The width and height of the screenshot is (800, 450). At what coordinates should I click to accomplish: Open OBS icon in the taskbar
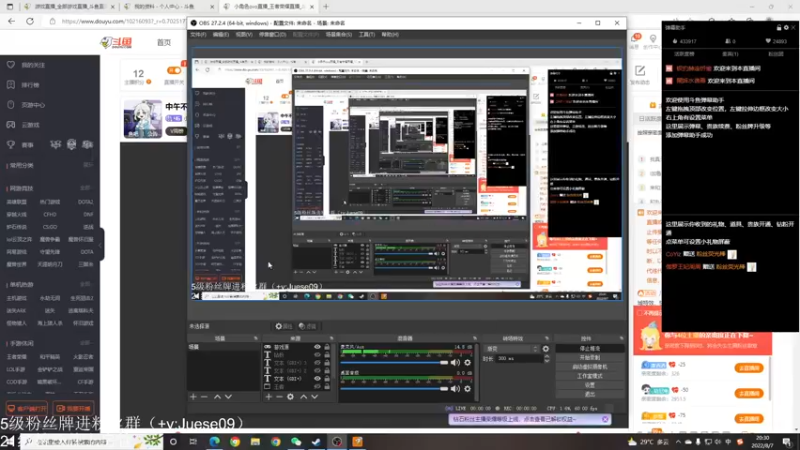tap(337, 441)
